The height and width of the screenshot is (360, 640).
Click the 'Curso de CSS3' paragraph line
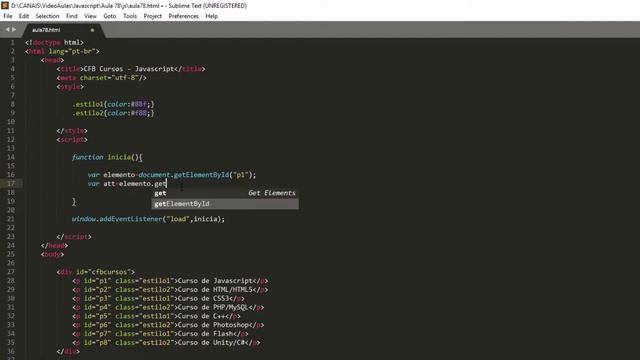coord(158,298)
